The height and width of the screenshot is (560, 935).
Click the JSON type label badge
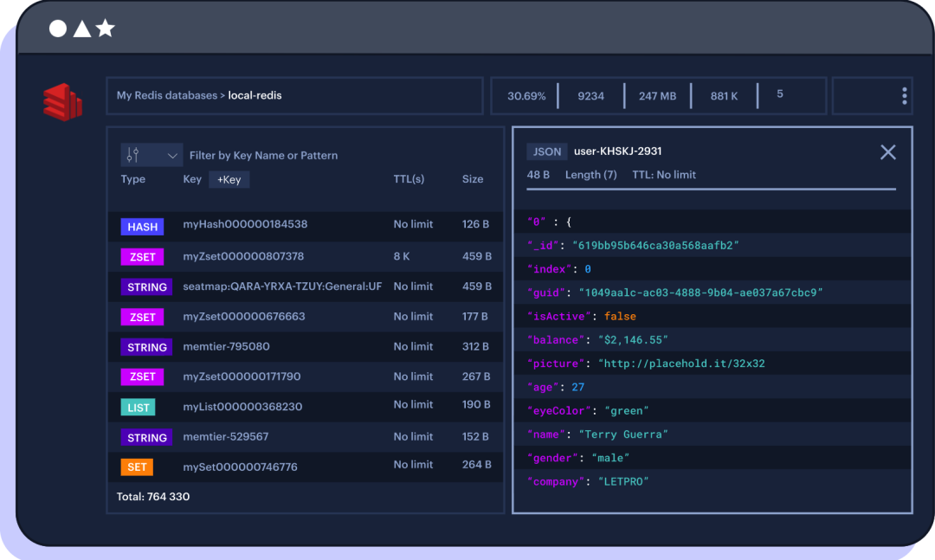pyautogui.click(x=546, y=151)
